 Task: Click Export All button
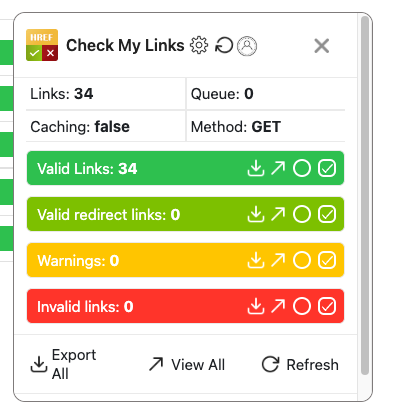point(63,364)
